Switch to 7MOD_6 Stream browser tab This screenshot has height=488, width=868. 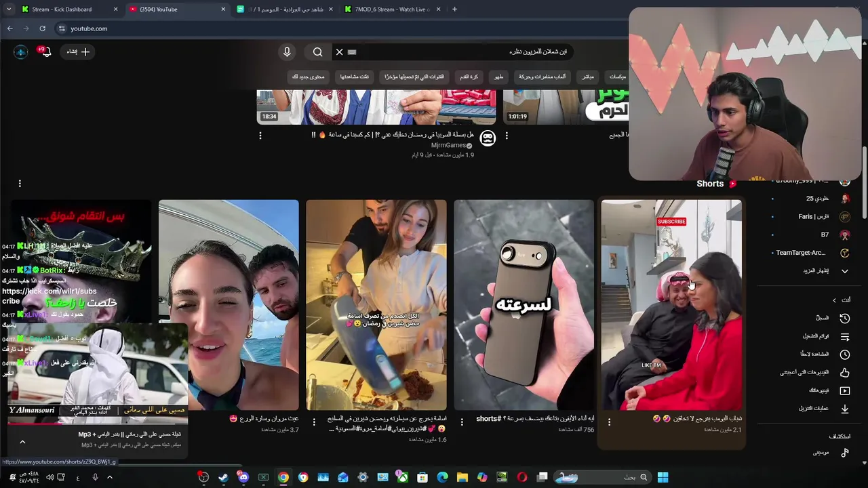[393, 9]
